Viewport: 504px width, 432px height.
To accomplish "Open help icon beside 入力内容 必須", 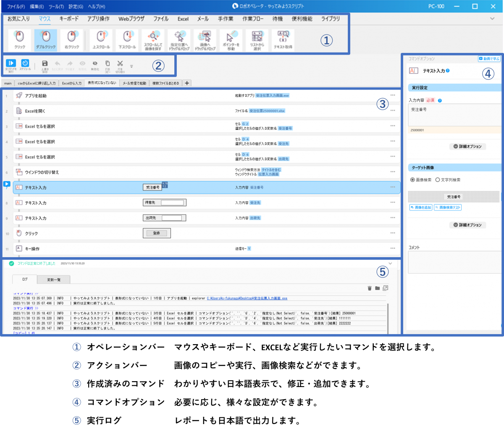I will coord(440,101).
